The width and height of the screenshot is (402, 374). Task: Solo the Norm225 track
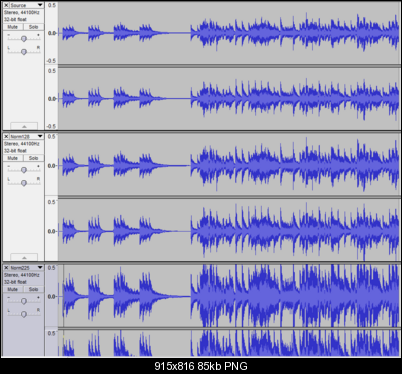click(x=33, y=289)
